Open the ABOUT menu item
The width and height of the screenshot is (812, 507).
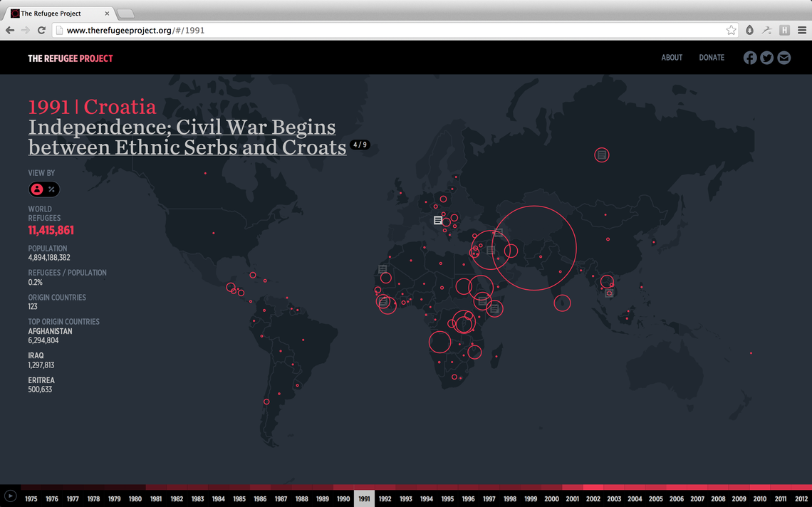(x=672, y=58)
